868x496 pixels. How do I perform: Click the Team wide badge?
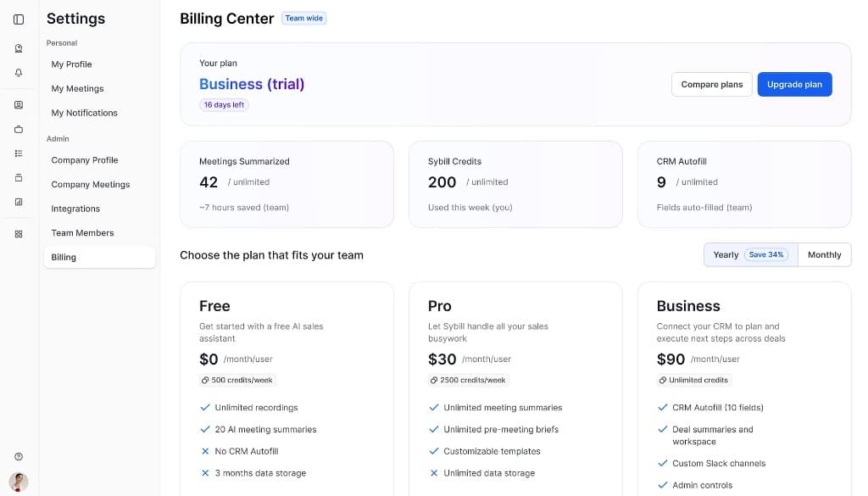pyautogui.click(x=303, y=17)
